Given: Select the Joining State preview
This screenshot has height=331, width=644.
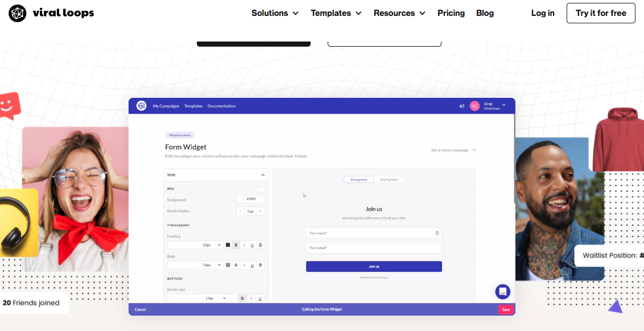Looking at the screenshot, I should coord(358,180).
